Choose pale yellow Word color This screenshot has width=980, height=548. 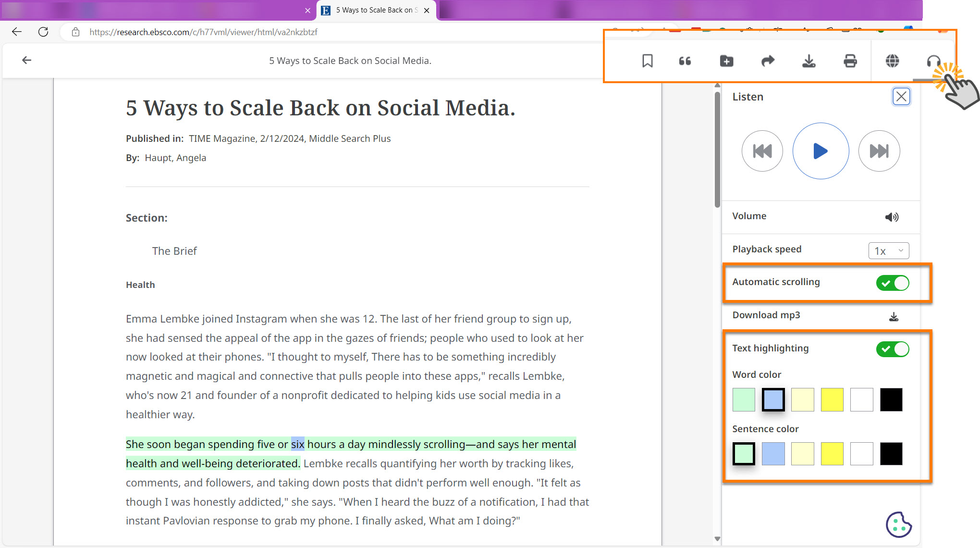803,399
